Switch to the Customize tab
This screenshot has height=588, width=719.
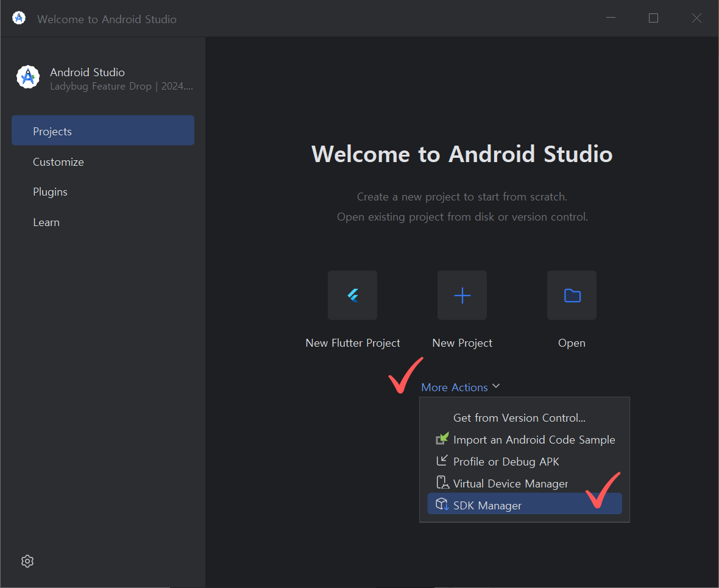[x=103, y=162]
